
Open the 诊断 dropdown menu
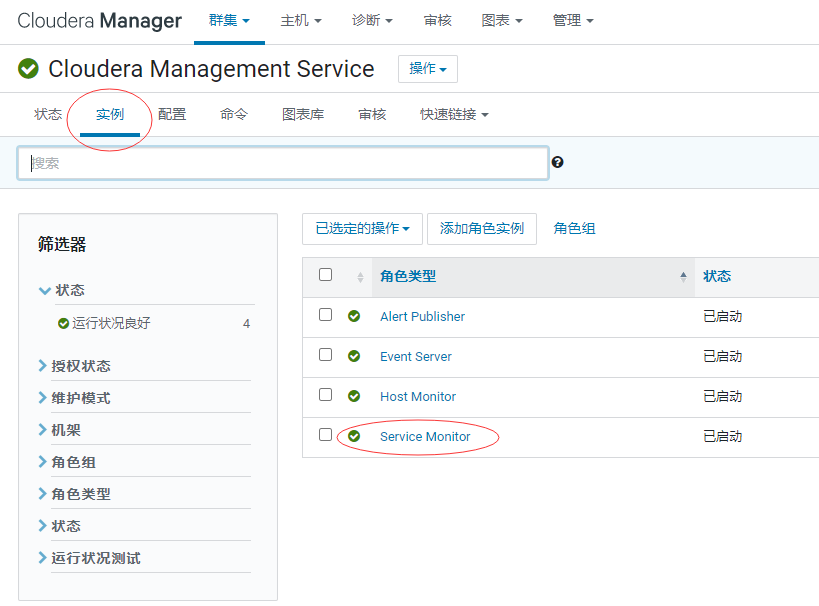tap(372, 21)
